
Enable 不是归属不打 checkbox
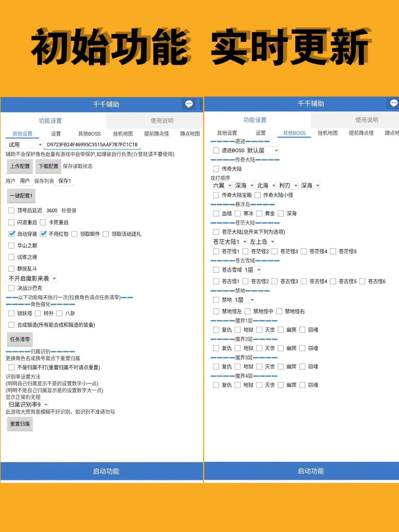click(x=11, y=367)
